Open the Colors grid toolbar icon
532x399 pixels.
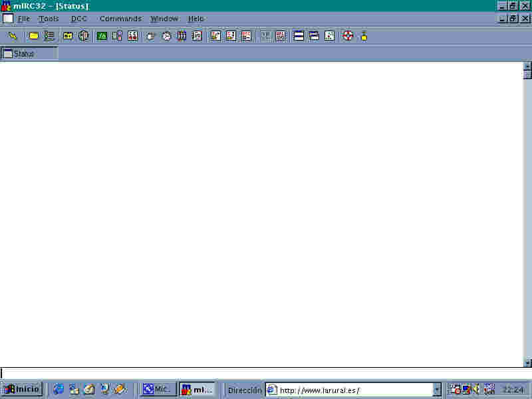coord(182,36)
